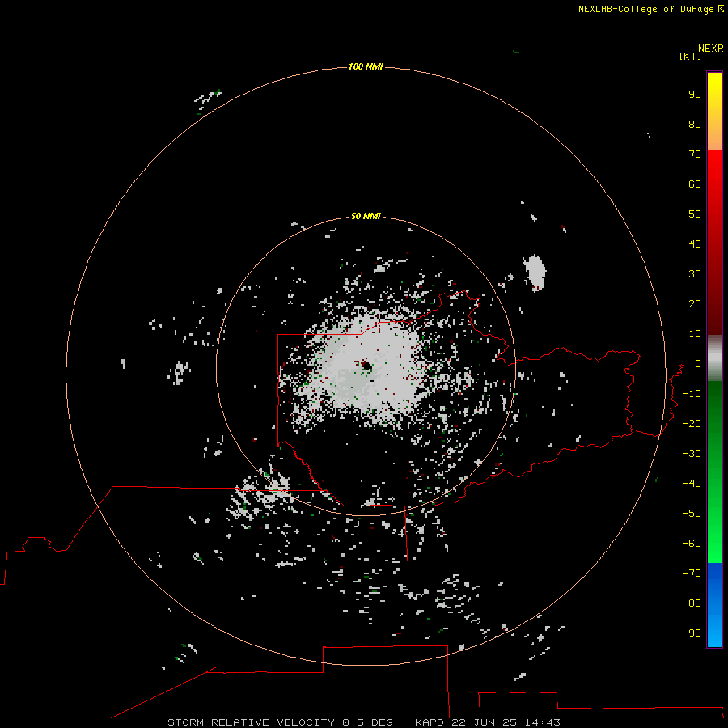Click the -50 value on the velocity scale
Viewport: 728px width, 728px height.
692,514
